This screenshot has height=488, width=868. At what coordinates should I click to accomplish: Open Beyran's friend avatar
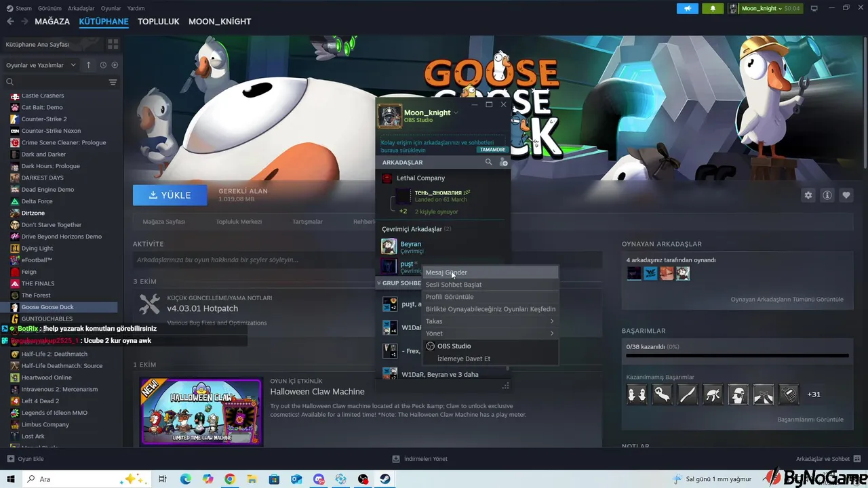tap(389, 247)
